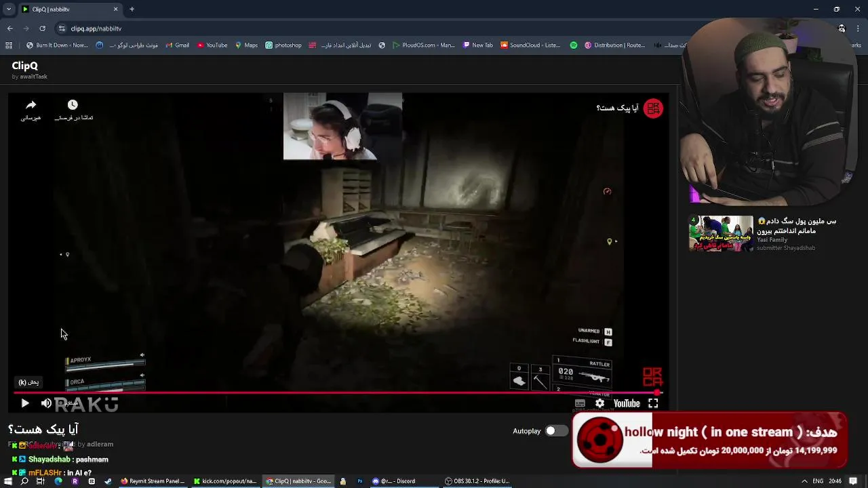Open the Windows notification center icon
The height and width of the screenshot is (488, 868).
(x=854, y=481)
